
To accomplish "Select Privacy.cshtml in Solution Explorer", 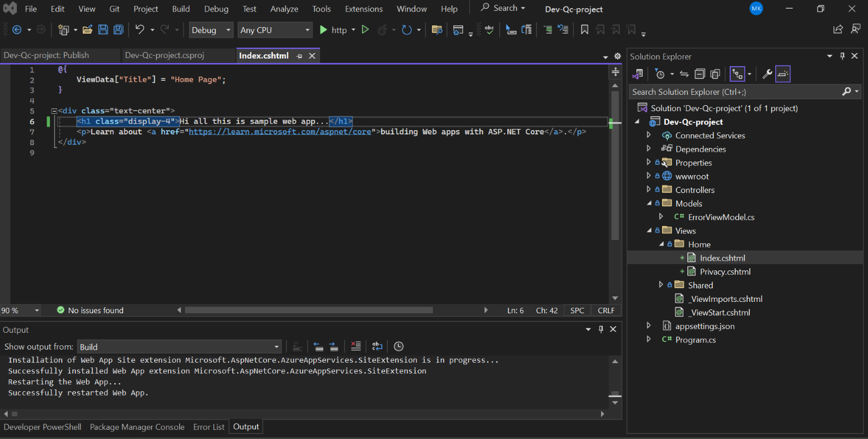I will 725,272.
